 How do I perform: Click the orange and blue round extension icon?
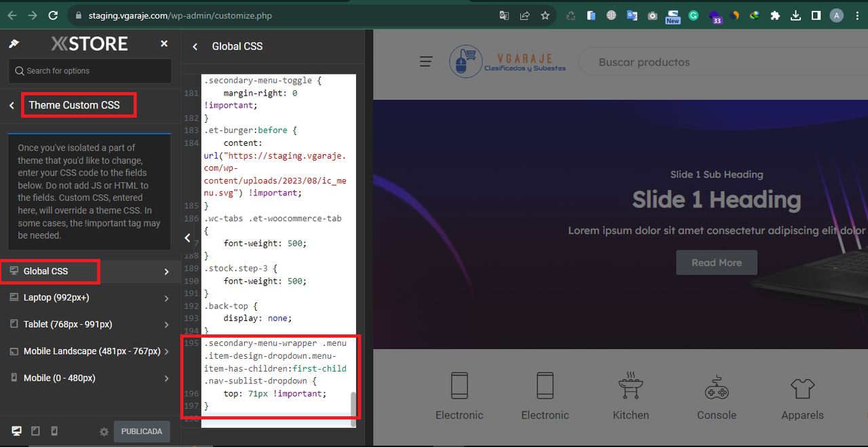click(734, 16)
